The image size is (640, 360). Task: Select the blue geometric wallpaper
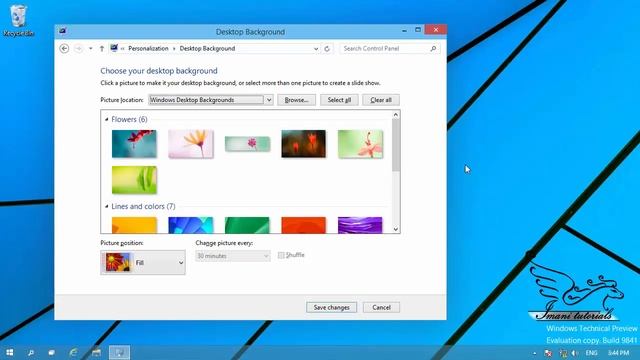[191, 225]
